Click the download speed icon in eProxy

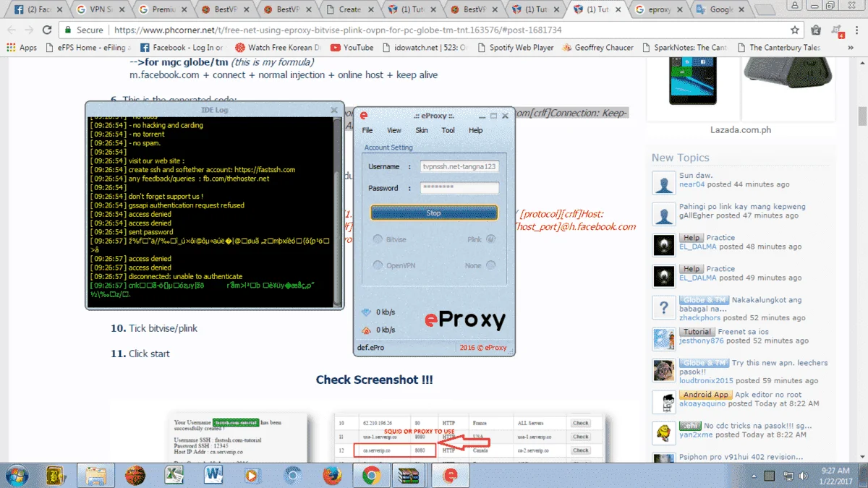tap(366, 312)
